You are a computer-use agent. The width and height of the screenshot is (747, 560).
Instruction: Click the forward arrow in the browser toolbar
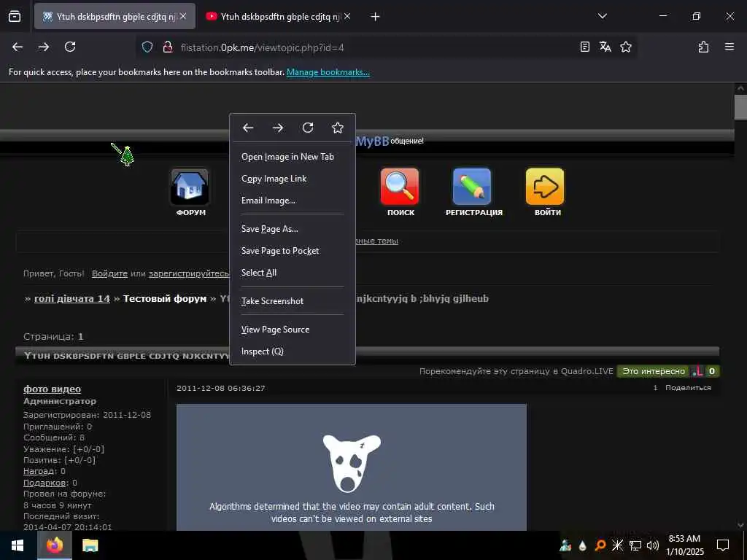click(x=44, y=47)
